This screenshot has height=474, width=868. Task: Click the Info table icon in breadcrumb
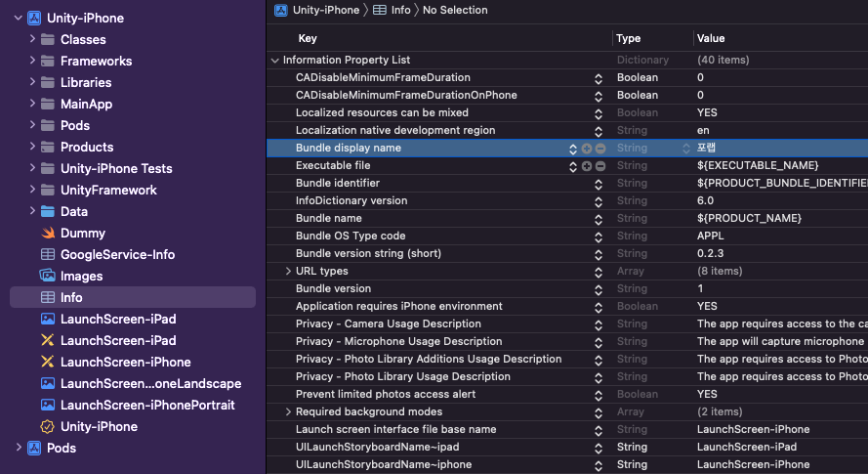coord(380,10)
